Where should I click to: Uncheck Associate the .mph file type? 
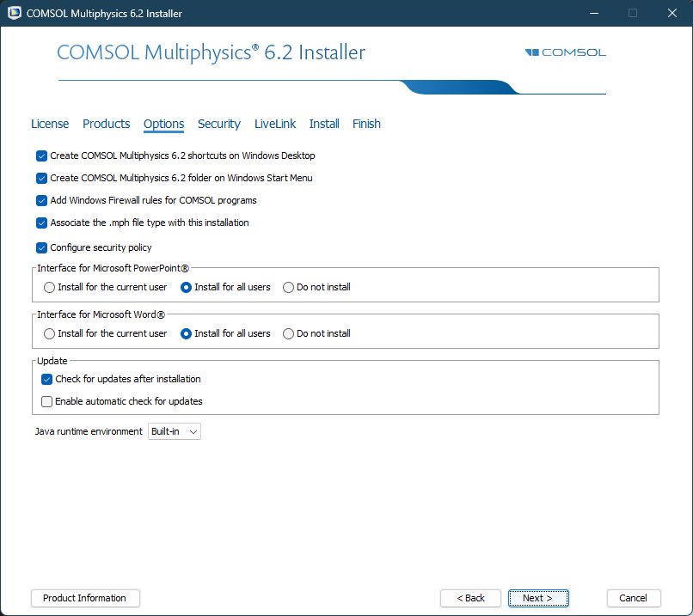(x=41, y=223)
